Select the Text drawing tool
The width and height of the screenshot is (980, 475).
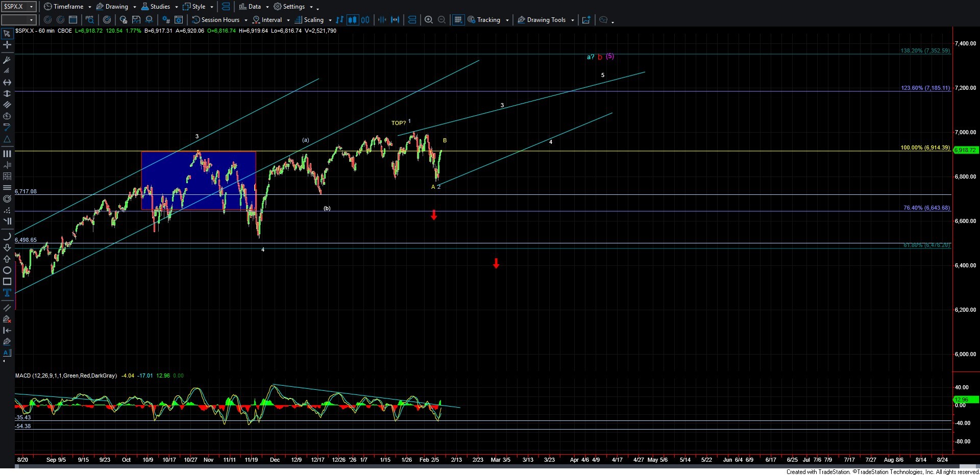click(x=7, y=293)
